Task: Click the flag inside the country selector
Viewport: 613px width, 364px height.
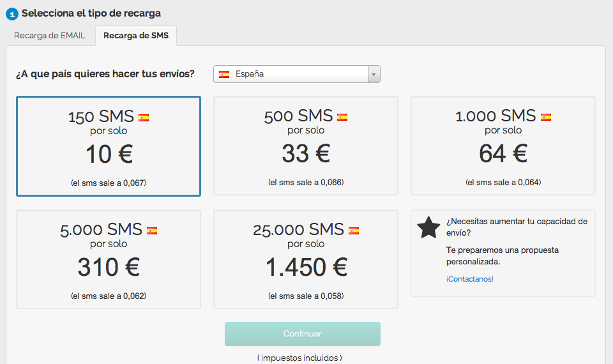Action: pyautogui.click(x=224, y=74)
